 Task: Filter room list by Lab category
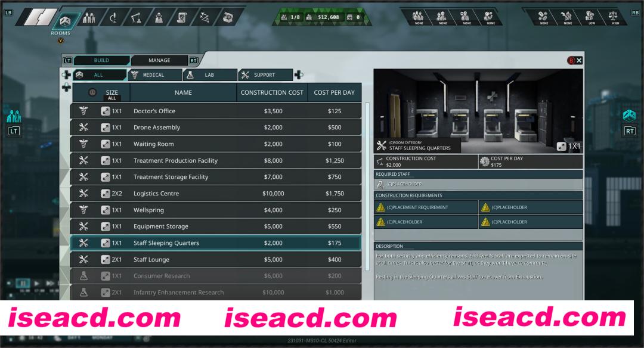[x=210, y=75]
